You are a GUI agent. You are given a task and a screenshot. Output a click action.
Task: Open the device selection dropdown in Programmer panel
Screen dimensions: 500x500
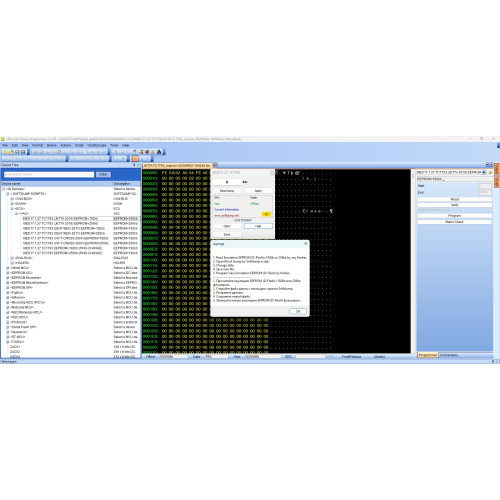pyautogui.click(x=484, y=172)
